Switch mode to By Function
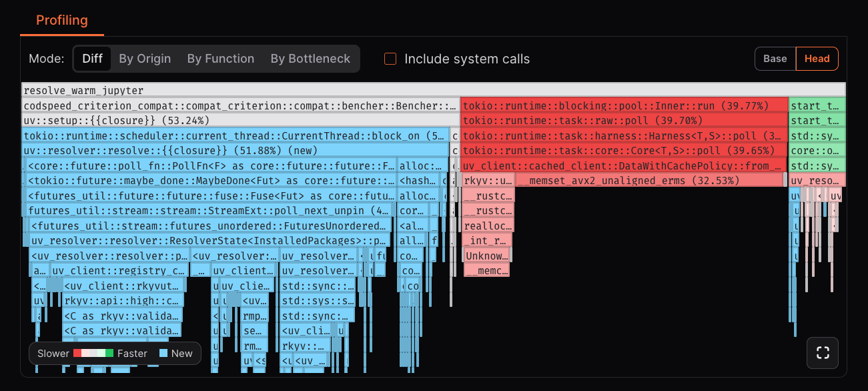The height and width of the screenshot is (391, 868). (x=221, y=59)
